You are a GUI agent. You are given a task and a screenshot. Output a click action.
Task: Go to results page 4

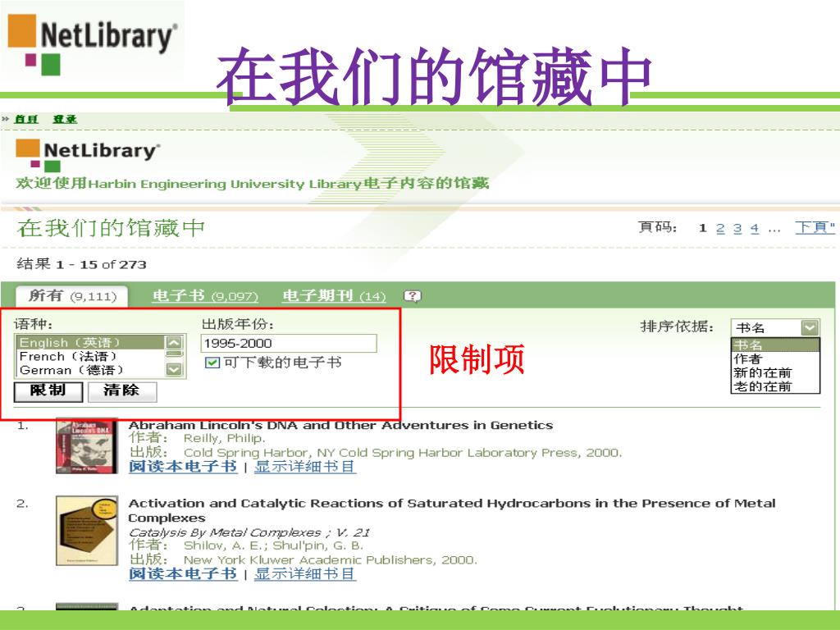click(x=755, y=229)
